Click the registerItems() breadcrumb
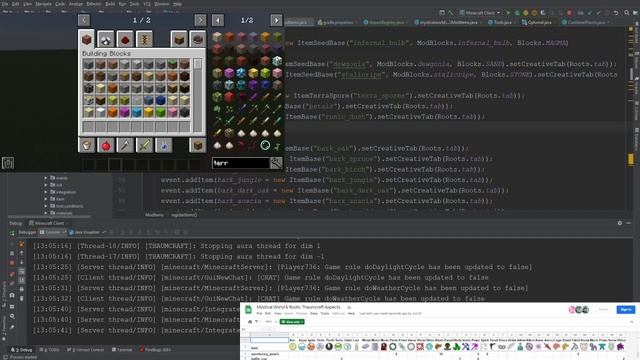The image size is (640, 360). [x=184, y=215]
